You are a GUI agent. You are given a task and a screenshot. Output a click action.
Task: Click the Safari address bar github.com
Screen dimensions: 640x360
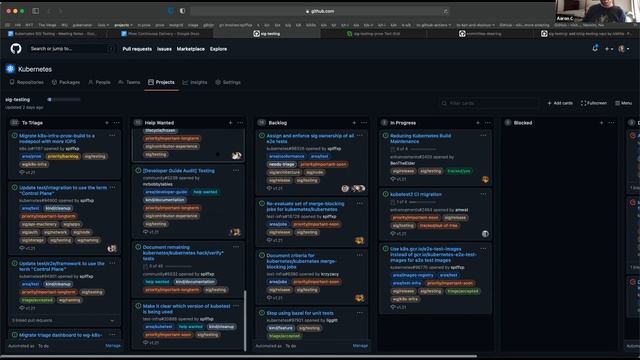click(x=320, y=11)
